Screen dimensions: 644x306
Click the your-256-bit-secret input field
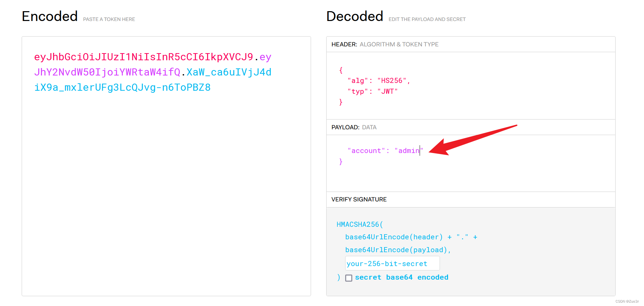[x=392, y=263]
